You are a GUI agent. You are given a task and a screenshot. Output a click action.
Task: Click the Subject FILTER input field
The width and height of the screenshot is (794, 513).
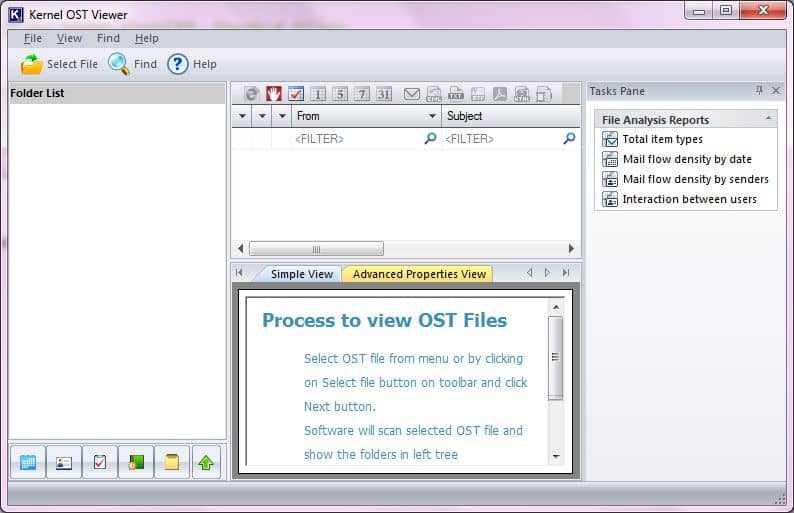click(510, 138)
